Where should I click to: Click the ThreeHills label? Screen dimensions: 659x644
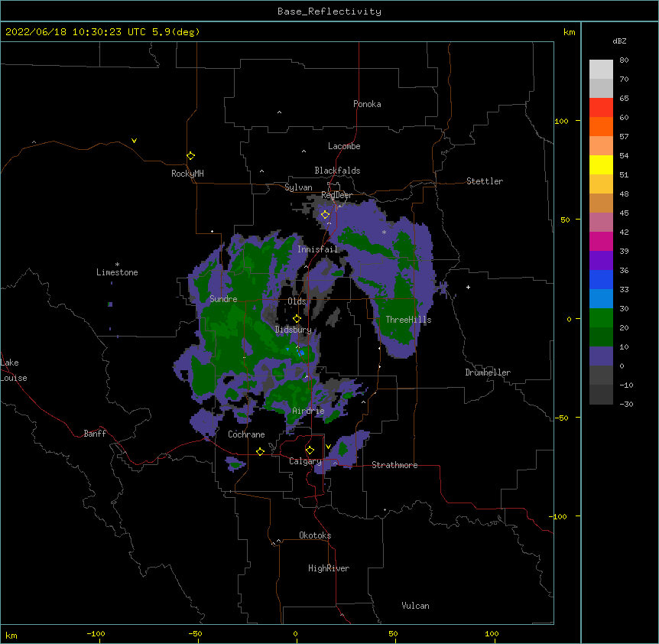click(x=409, y=320)
